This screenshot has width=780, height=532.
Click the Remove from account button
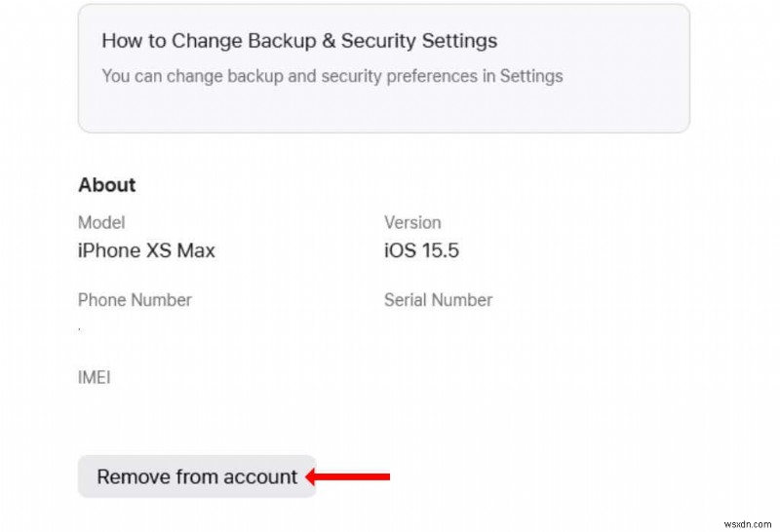tap(197, 476)
